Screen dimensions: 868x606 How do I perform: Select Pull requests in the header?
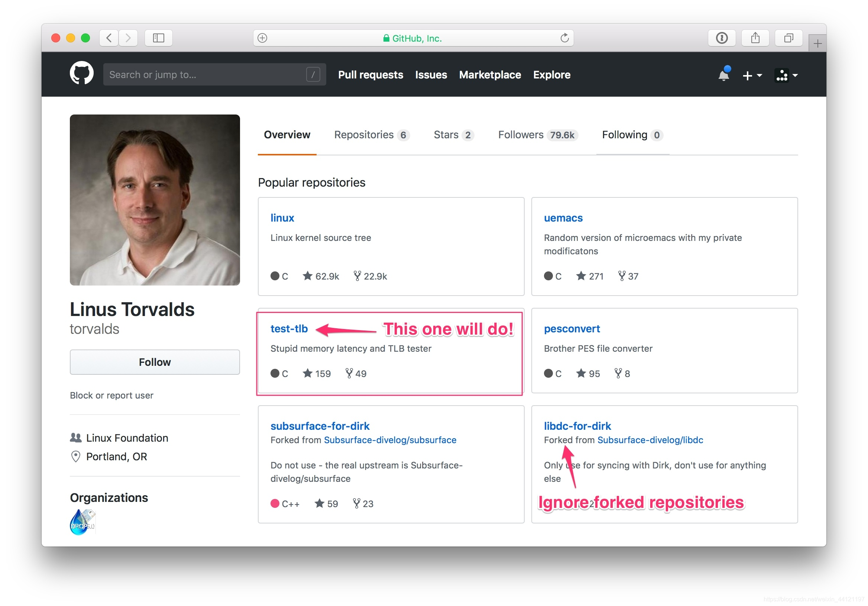[x=370, y=75]
